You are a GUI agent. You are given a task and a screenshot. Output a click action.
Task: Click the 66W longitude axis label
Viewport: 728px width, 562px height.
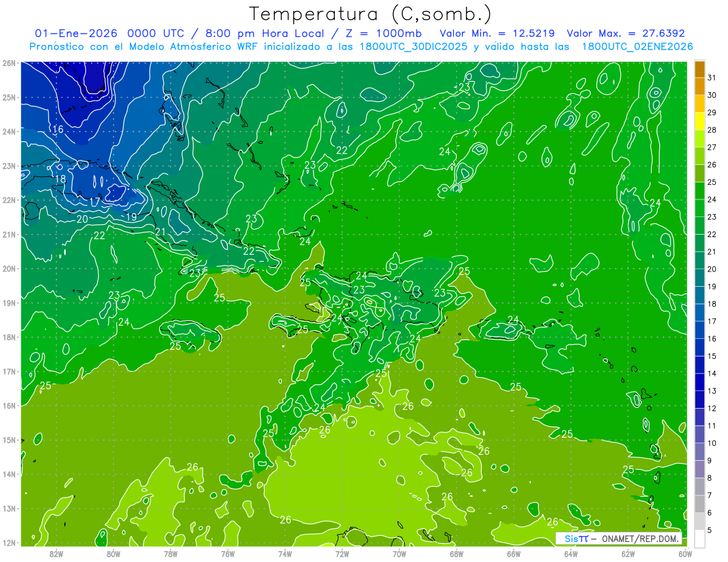[x=513, y=553]
